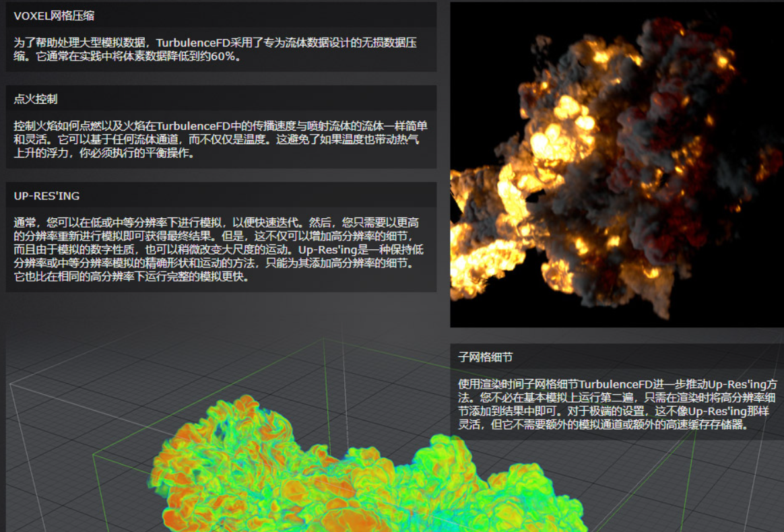This screenshot has width=784, height=532.
Task: Click the 子网格细节 heading
Action: [x=486, y=357]
